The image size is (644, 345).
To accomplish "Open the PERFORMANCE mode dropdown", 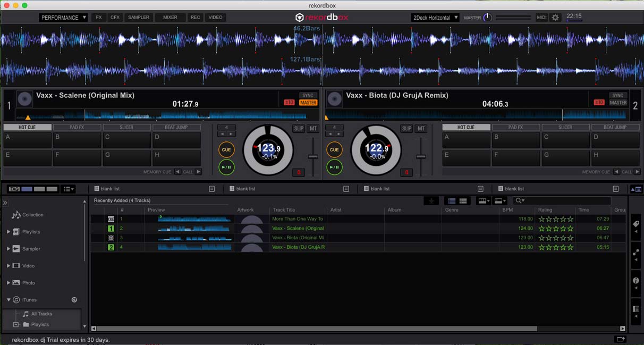I will (63, 18).
